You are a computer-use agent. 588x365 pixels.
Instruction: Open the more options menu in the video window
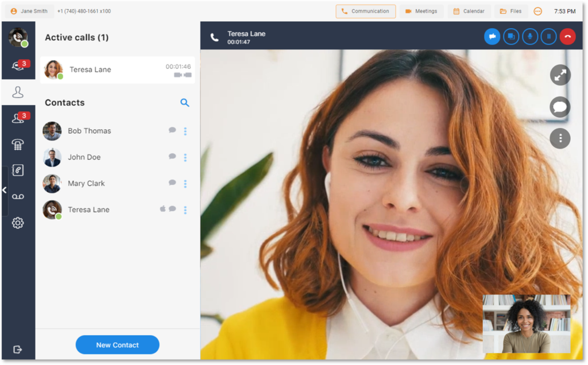pos(560,138)
